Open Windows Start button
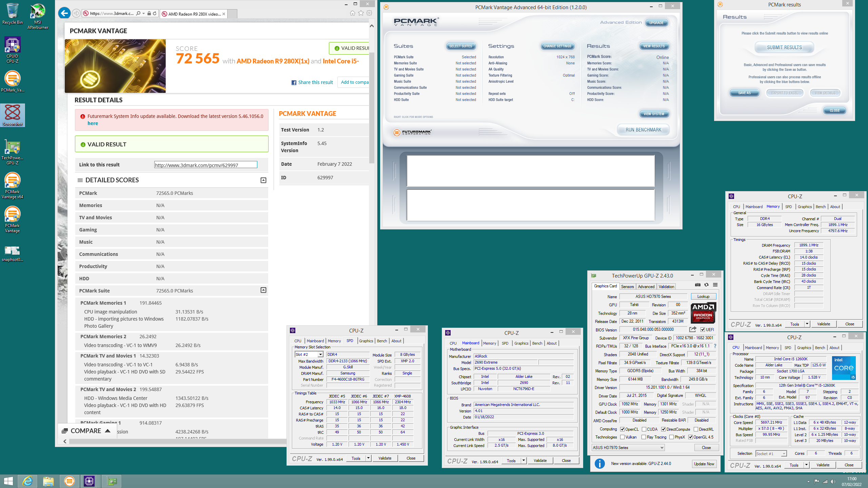 point(8,481)
